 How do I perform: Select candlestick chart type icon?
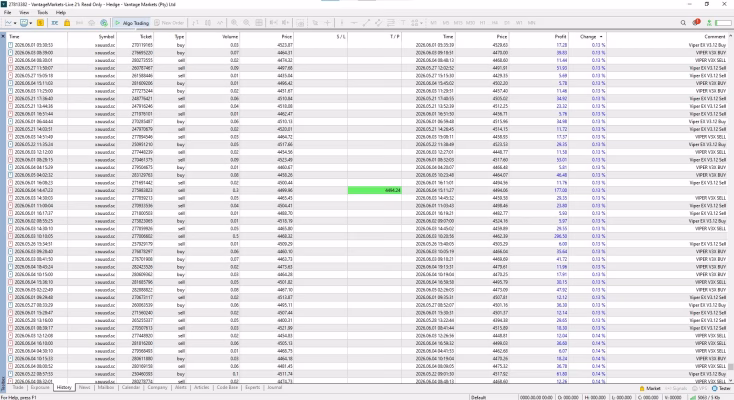207,22
